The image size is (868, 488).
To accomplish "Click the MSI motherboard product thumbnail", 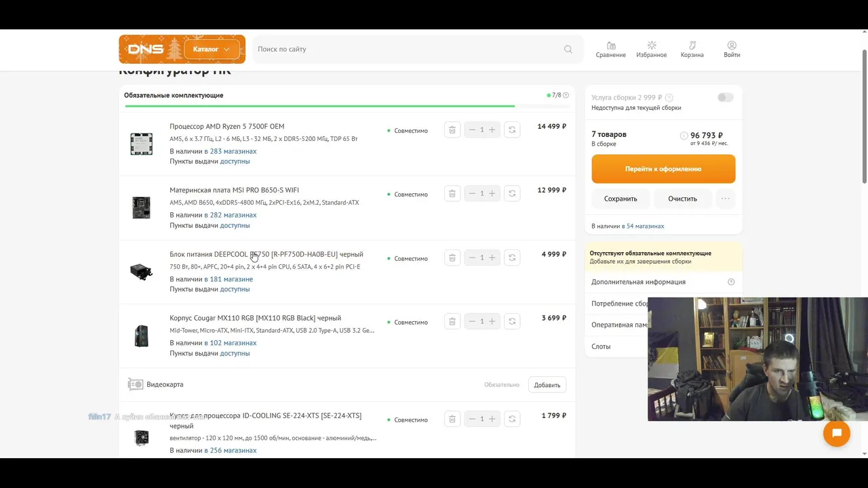I will [x=141, y=207].
